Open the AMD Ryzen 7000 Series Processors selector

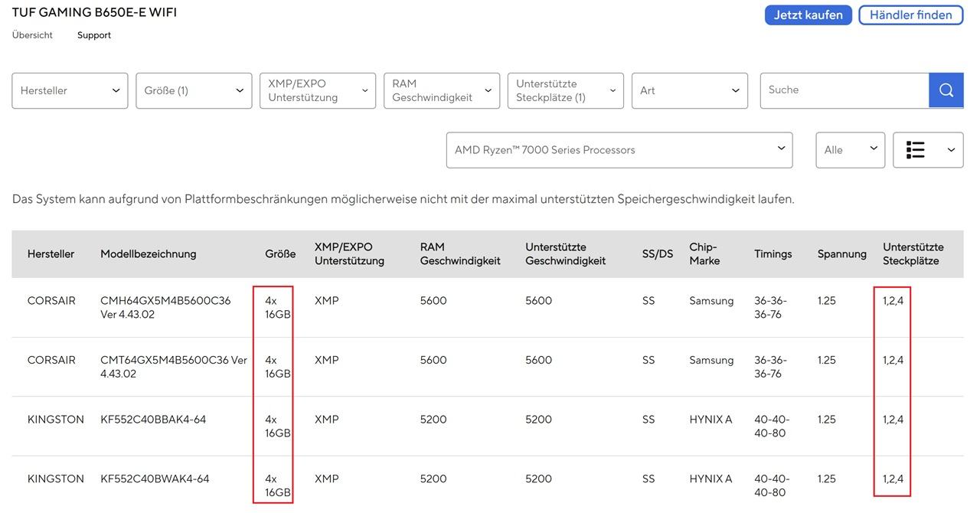coord(619,150)
